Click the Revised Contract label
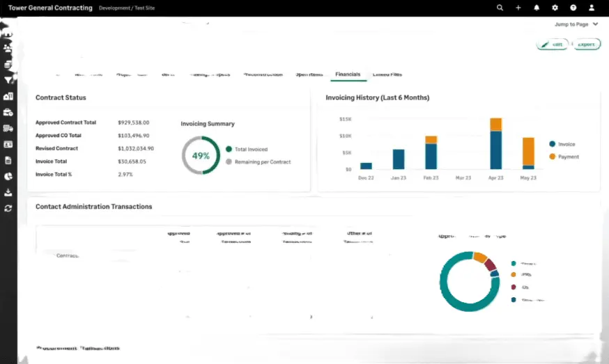The image size is (609, 364). point(56,148)
